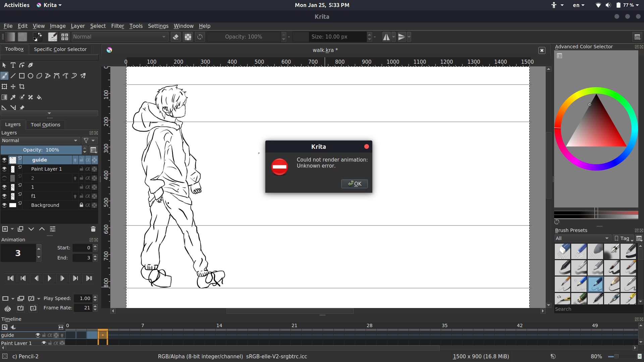Select the Text tool in toolbox
This screenshot has height=362, width=644.
[x=13, y=65]
